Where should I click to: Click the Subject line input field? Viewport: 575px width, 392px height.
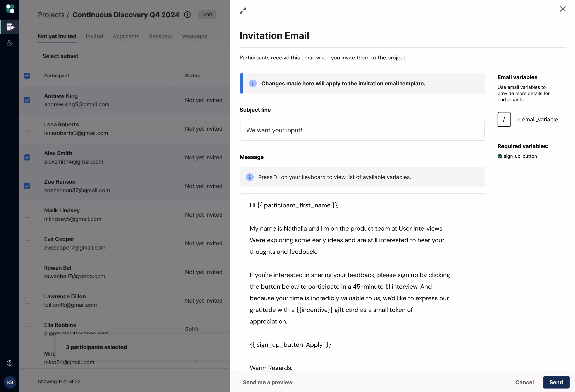362,130
